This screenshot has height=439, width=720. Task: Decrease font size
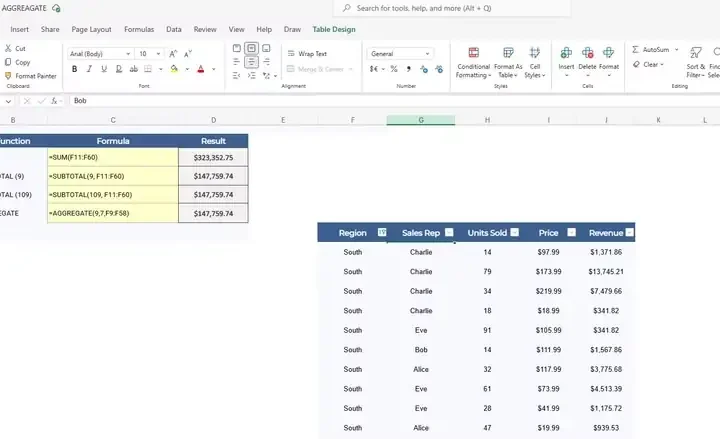point(187,54)
